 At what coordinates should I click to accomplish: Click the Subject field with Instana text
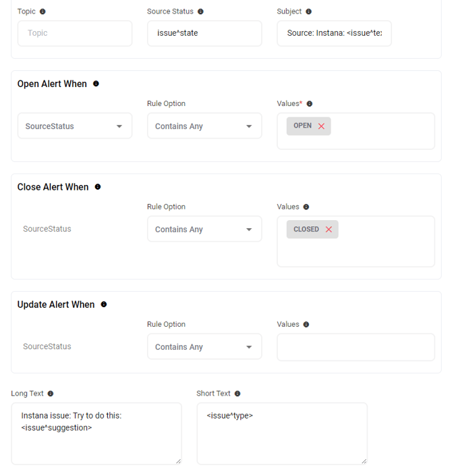334,33
